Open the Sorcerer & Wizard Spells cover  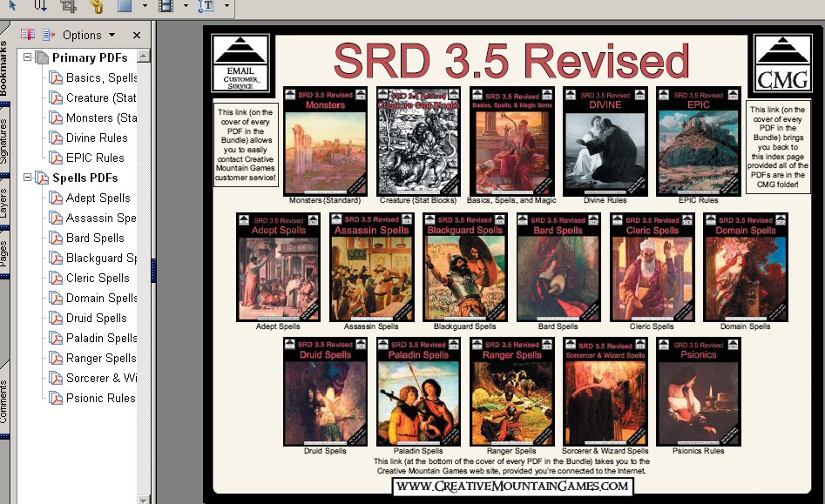[x=605, y=392]
